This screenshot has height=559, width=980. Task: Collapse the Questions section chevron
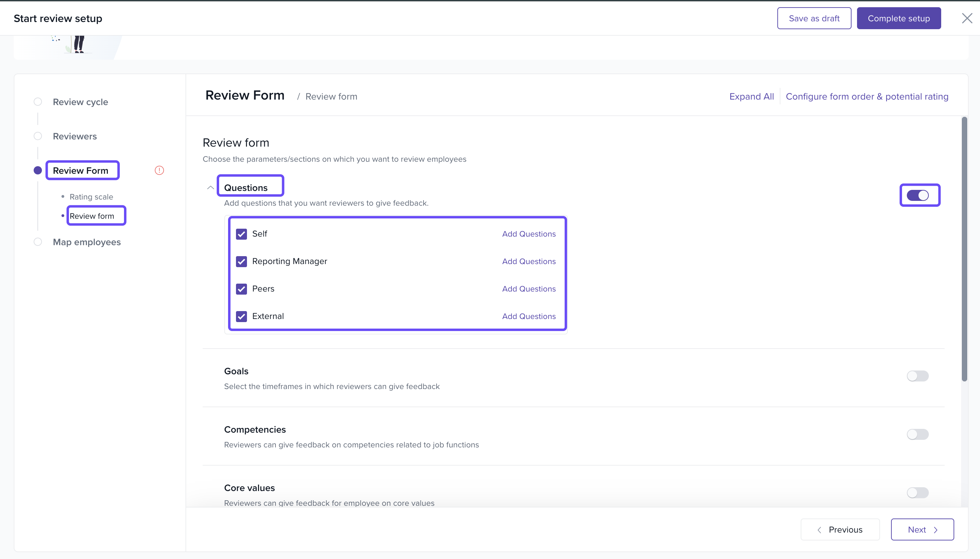210,188
